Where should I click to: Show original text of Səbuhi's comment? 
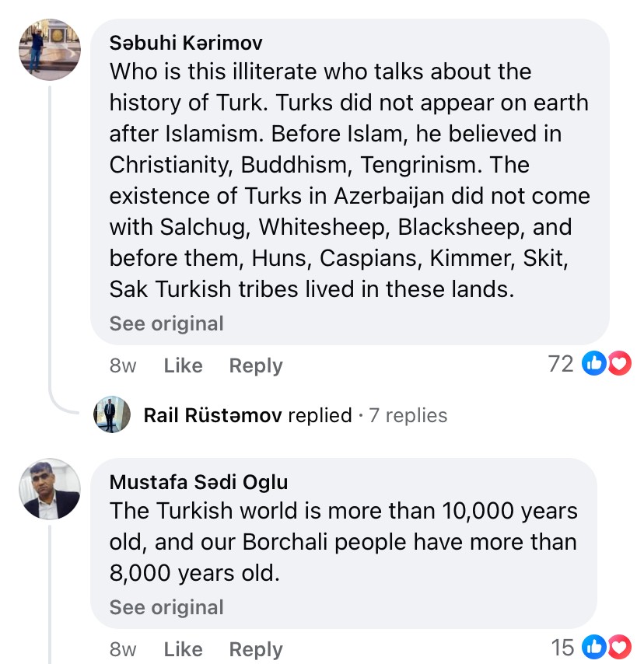pos(166,323)
